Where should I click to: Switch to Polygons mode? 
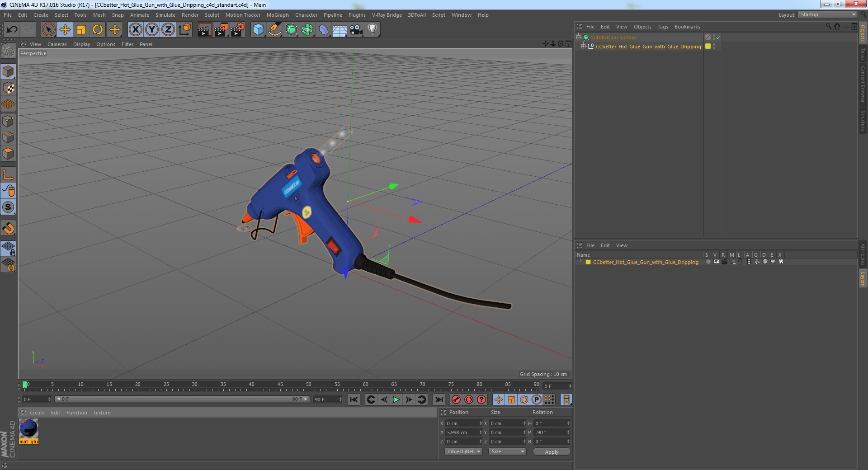8,154
